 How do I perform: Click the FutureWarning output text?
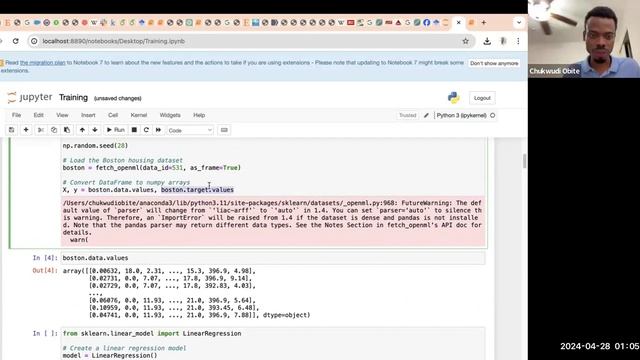[273, 221]
